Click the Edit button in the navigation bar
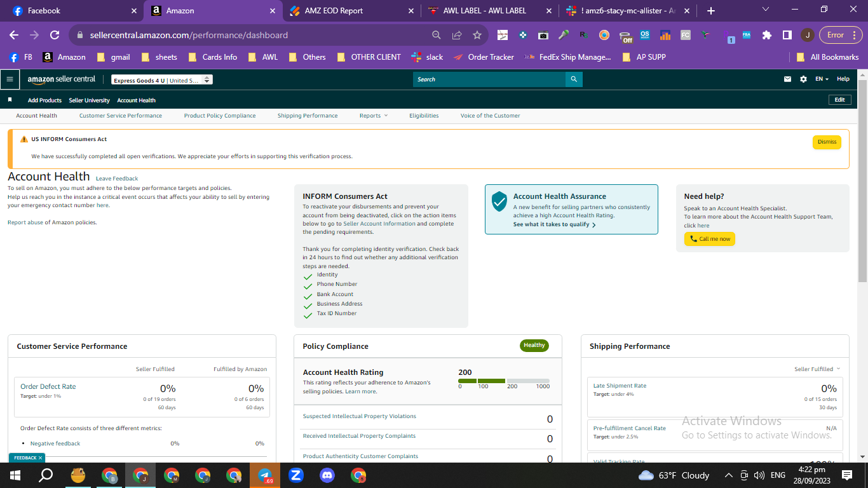Viewport: 868px width, 488px height. [839, 100]
